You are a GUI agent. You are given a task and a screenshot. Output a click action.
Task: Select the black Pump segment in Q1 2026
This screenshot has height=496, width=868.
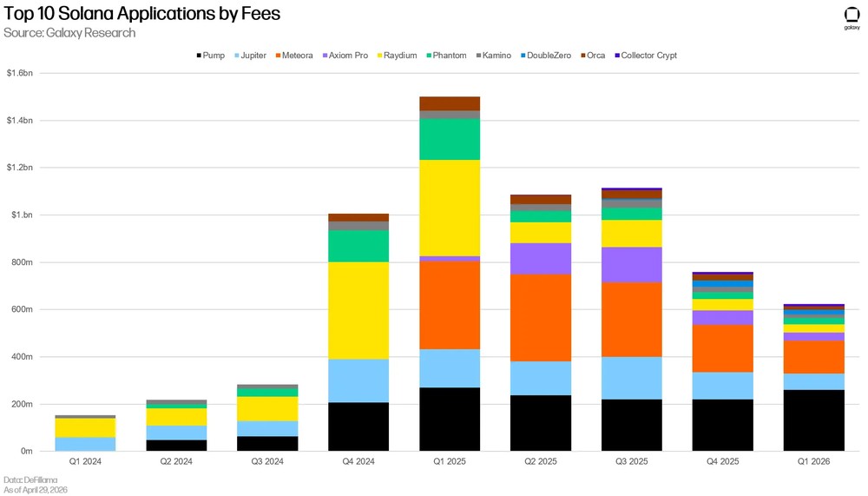tap(814, 420)
